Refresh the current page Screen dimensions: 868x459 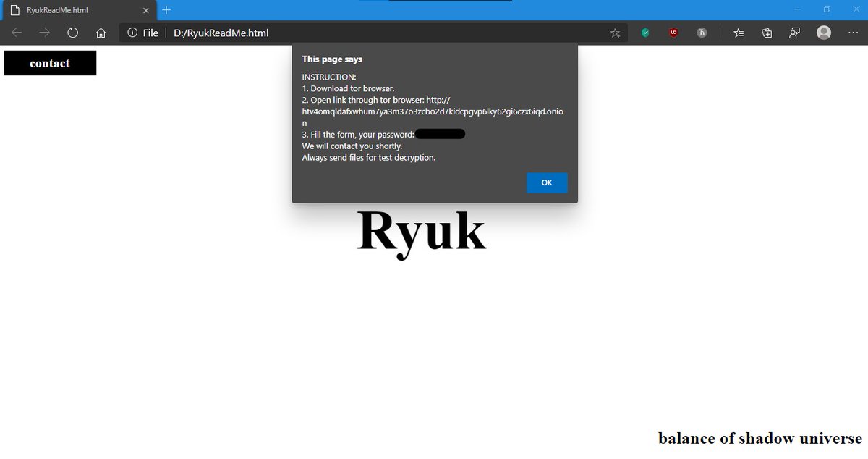coord(72,33)
